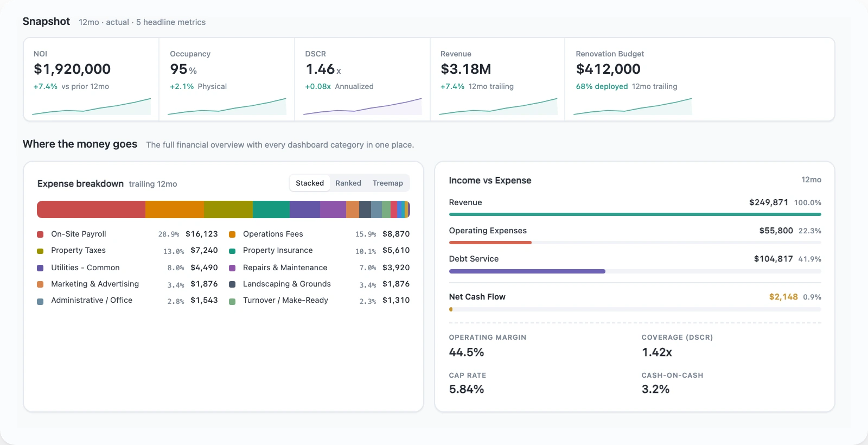The width and height of the screenshot is (868, 445).
Task: Click the $104,817 debt service value
Action: tap(774, 259)
